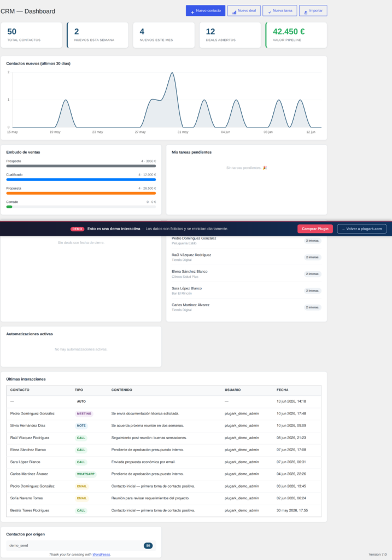Screen dimensions: 392x560
Task: Click the WHATSAPP type badge
Action: point(86,474)
